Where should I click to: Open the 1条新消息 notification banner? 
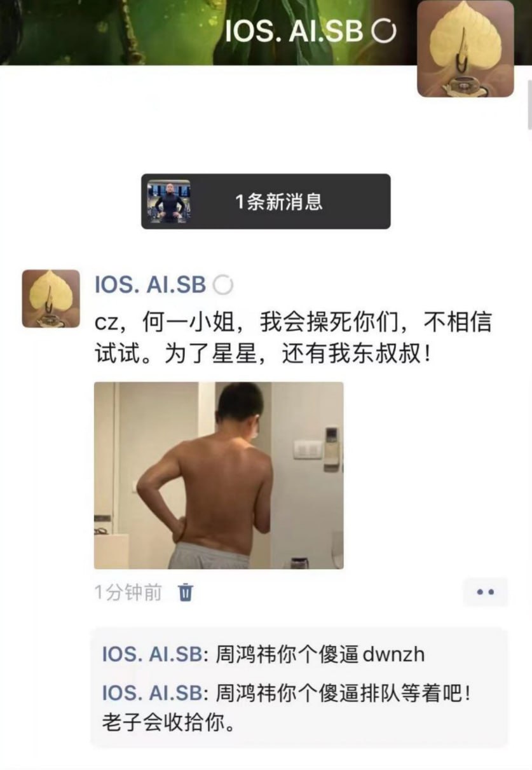pyautogui.click(x=266, y=202)
